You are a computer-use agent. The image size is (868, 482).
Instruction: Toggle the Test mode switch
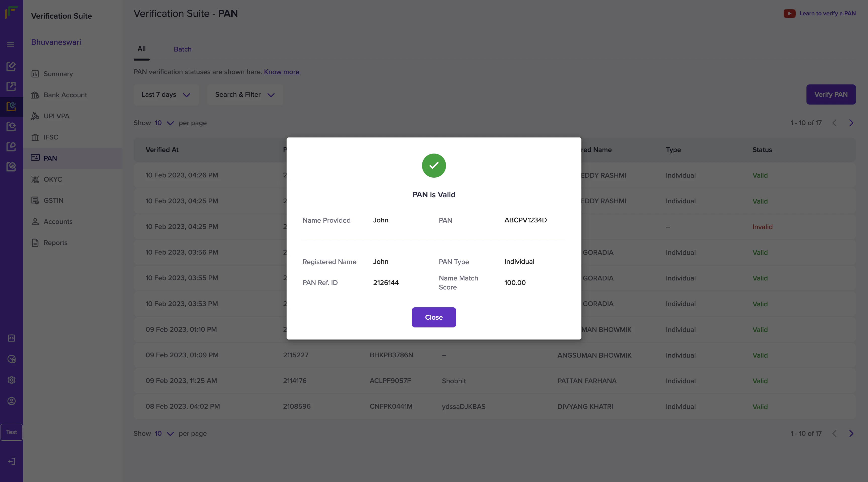pyautogui.click(x=12, y=432)
